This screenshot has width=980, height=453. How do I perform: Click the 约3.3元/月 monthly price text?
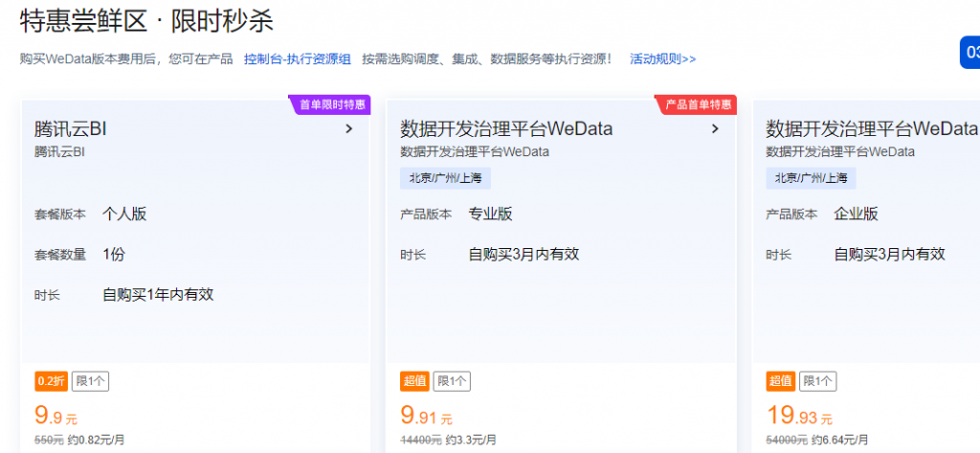(471, 440)
